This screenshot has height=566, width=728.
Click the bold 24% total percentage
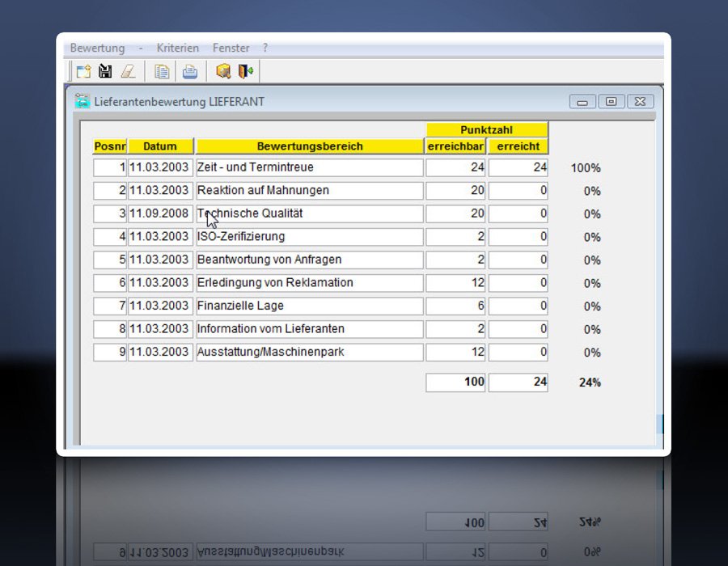pyautogui.click(x=590, y=382)
